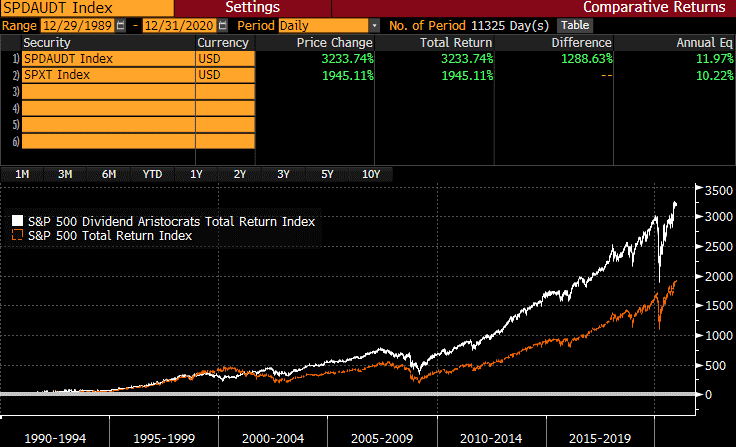Viewport: 736px width, 447px height.
Task: Open the Settings tab
Action: (253, 8)
